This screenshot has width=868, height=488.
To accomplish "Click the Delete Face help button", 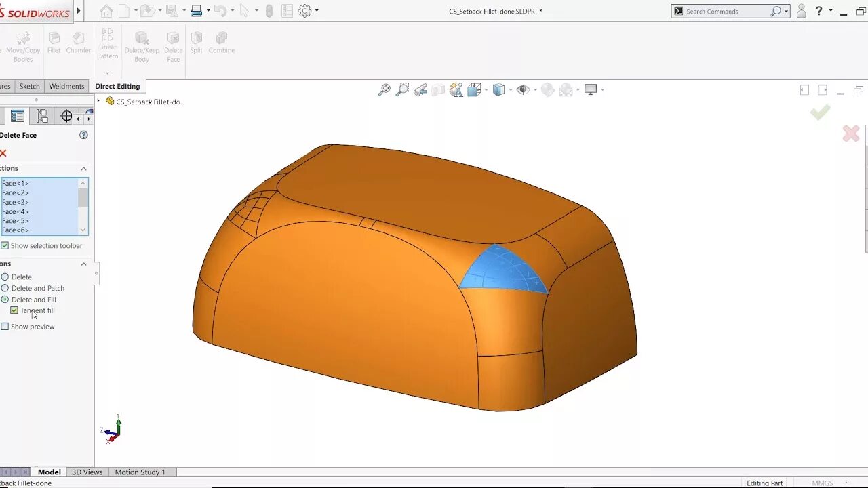I will pyautogui.click(x=83, y=134).
